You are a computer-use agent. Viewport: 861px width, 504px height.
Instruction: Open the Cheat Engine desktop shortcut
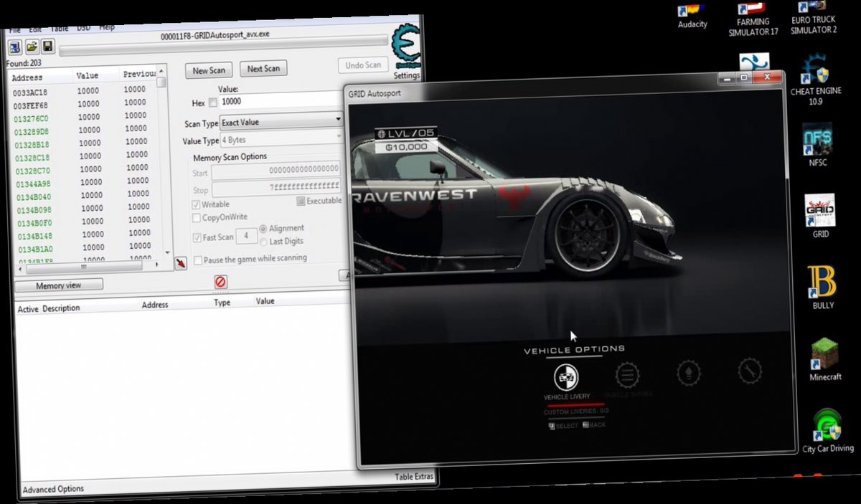tap(816, 80)
